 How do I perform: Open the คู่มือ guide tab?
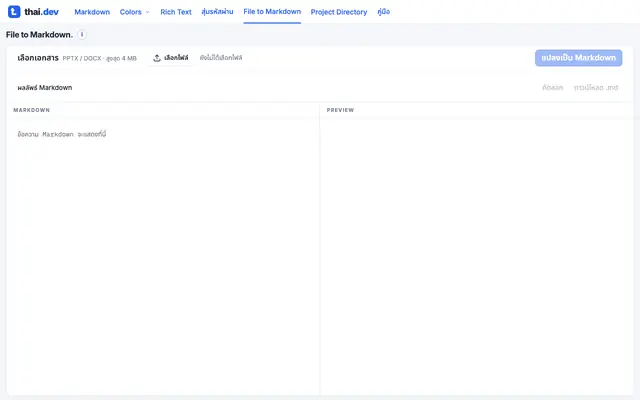[x=383, y=12]
